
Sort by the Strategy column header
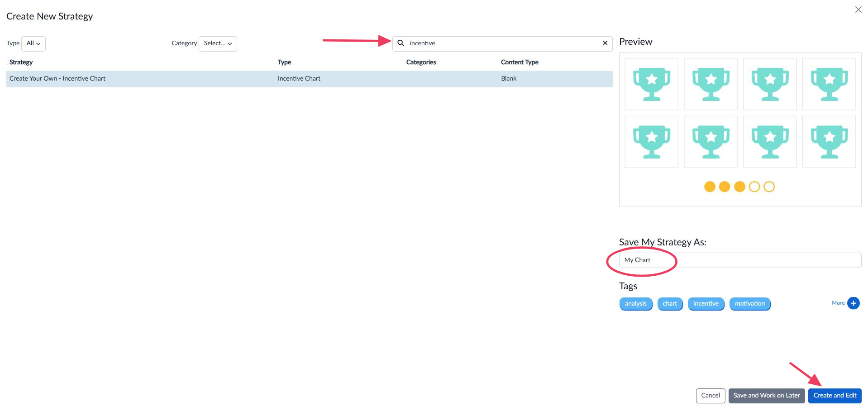[x=21, y=62]
